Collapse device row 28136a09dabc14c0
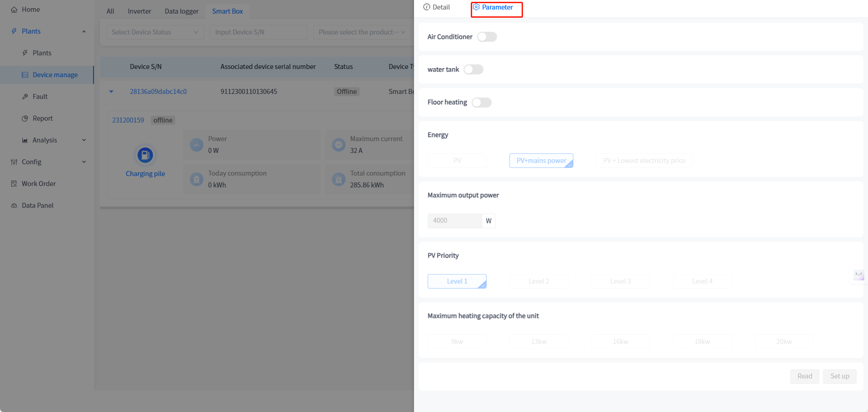The image size is (868, 412). (111, 92)
